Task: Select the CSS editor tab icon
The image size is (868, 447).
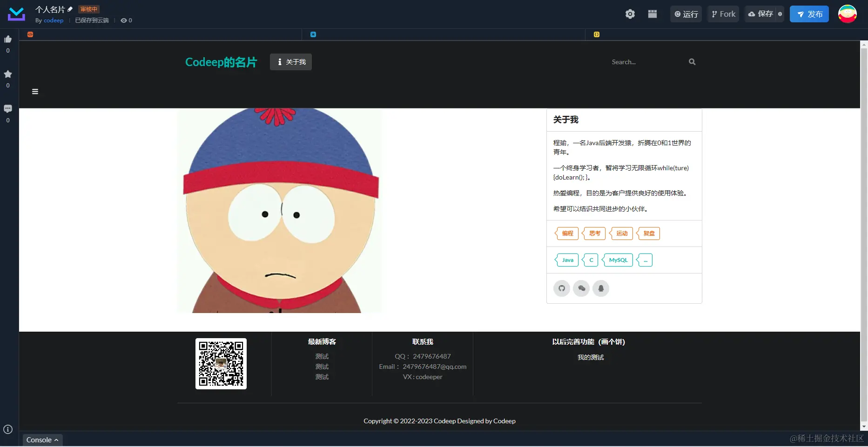Action: click(x=313, y=34)
